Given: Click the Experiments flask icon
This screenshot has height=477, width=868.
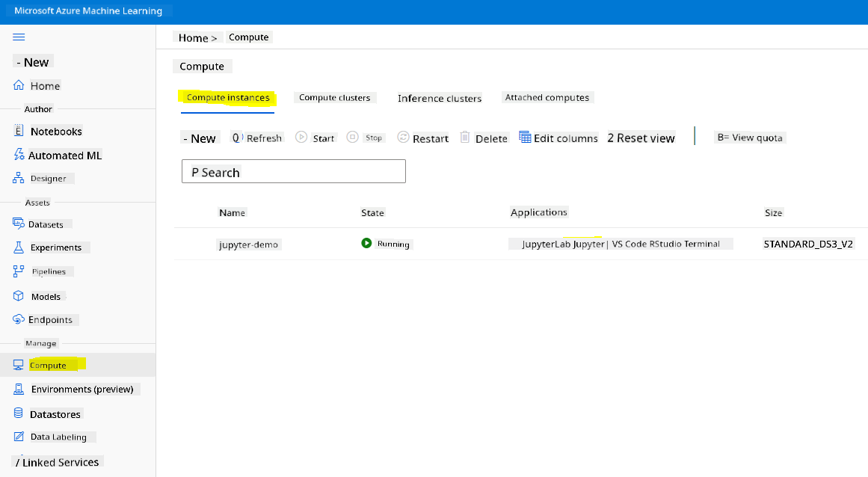Looking at the screenshot, I should 18,247.
